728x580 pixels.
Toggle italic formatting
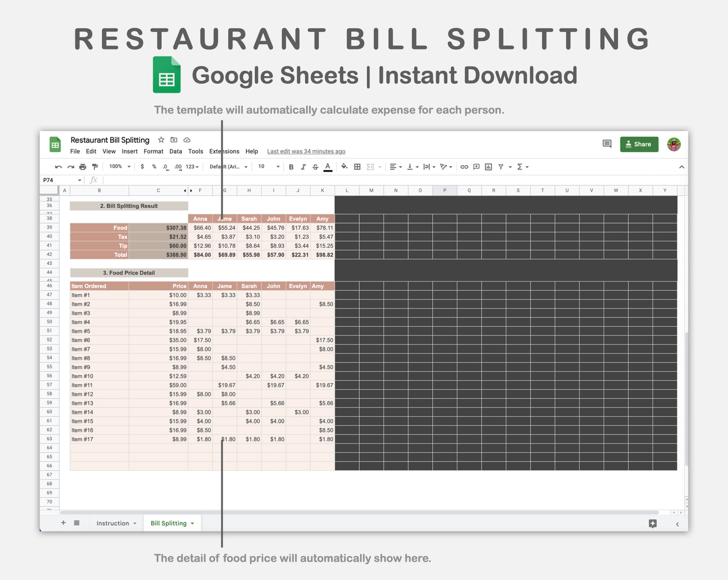click(303, 167)
